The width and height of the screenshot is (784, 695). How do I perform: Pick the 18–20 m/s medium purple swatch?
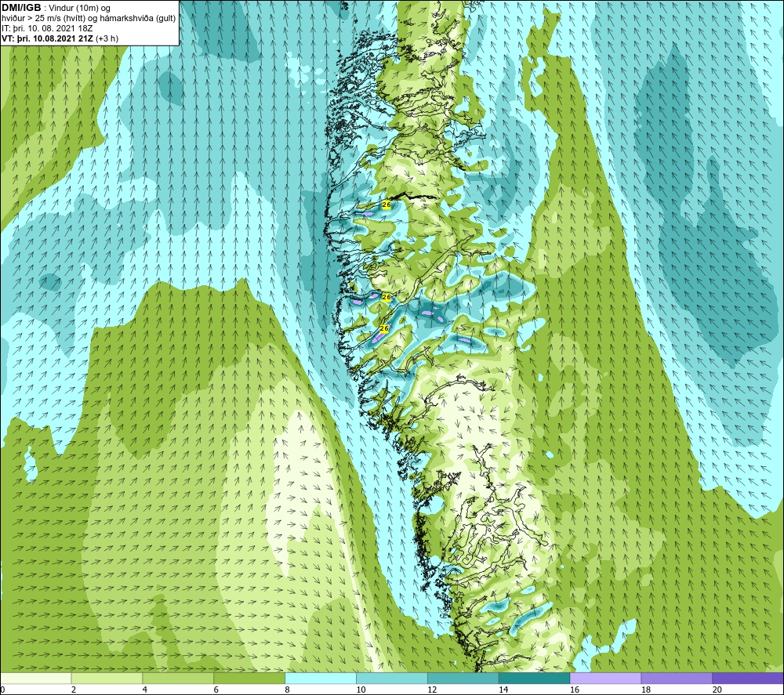(677, 678)
